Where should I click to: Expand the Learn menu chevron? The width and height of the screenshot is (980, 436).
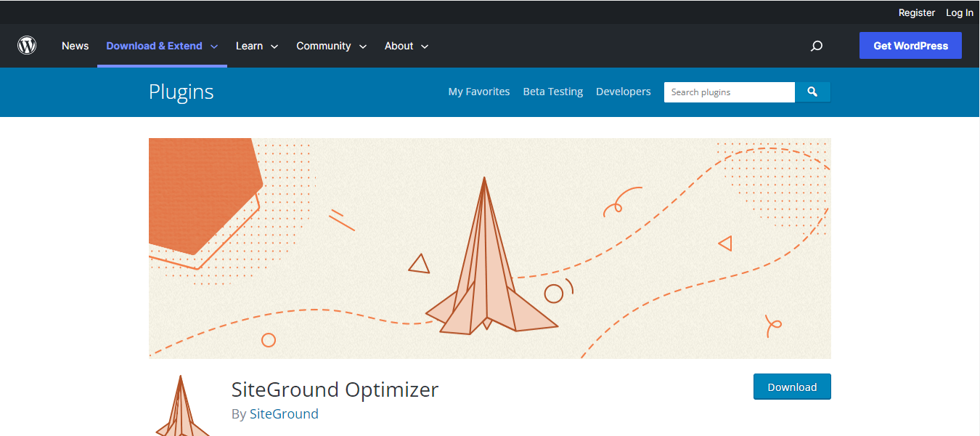(x=276, y=46)
